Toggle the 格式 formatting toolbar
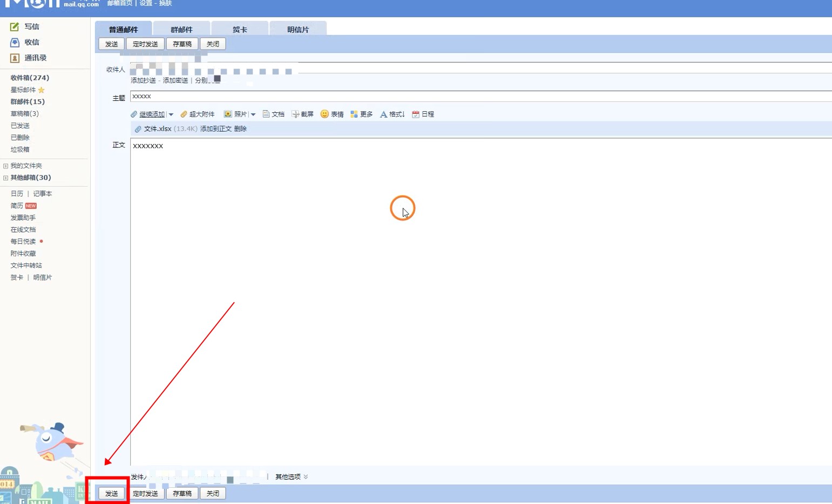 [x=384, y=114]
